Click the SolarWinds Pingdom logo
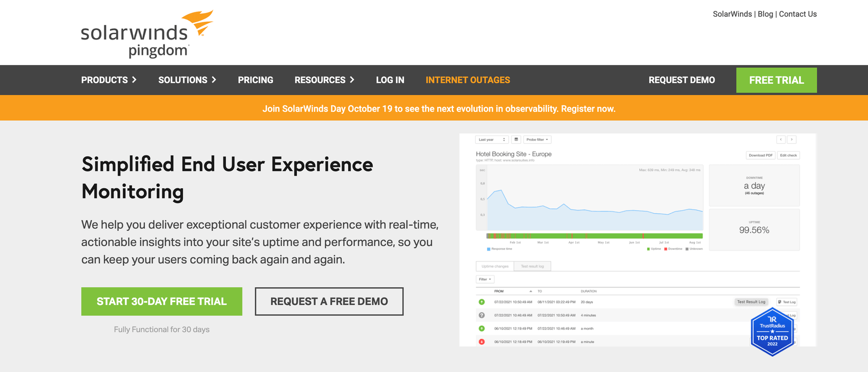This screenshot has height=372, width=868. click(146, 34)
